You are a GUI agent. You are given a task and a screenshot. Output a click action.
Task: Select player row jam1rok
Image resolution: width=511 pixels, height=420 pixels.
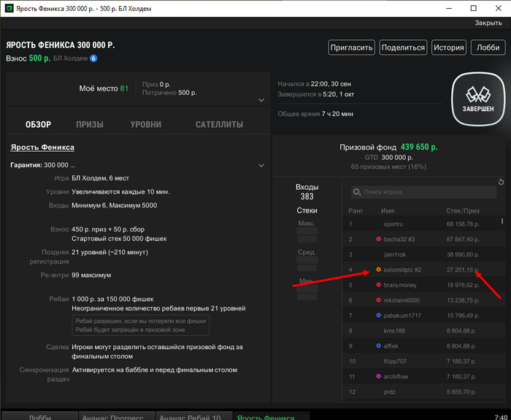[x=423, y=254]
